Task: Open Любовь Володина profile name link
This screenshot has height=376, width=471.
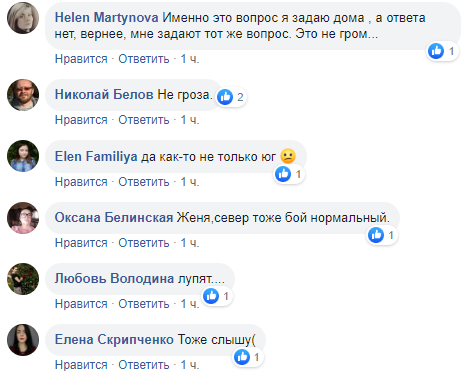Action: pyautogui.click(x=114, y=278)
